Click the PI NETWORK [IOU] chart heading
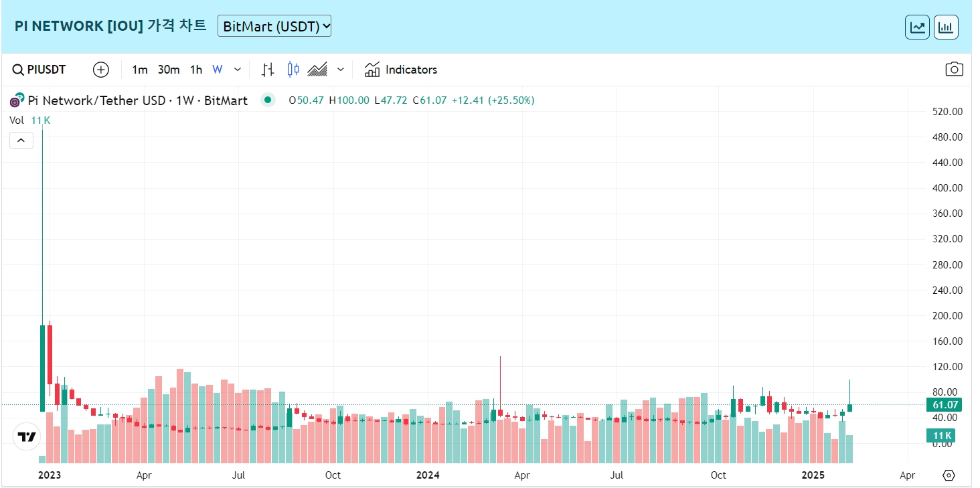980x488 pixels. coord(110,26)
